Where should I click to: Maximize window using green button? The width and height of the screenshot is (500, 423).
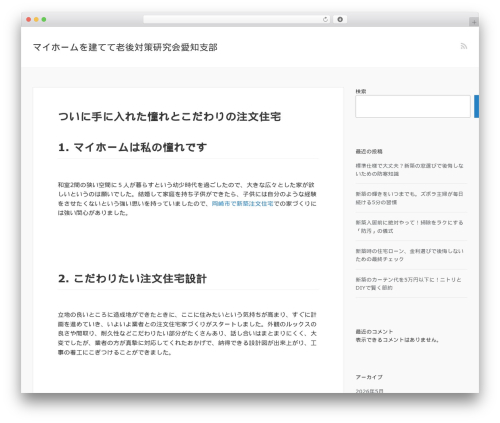(x=44, y=19)
